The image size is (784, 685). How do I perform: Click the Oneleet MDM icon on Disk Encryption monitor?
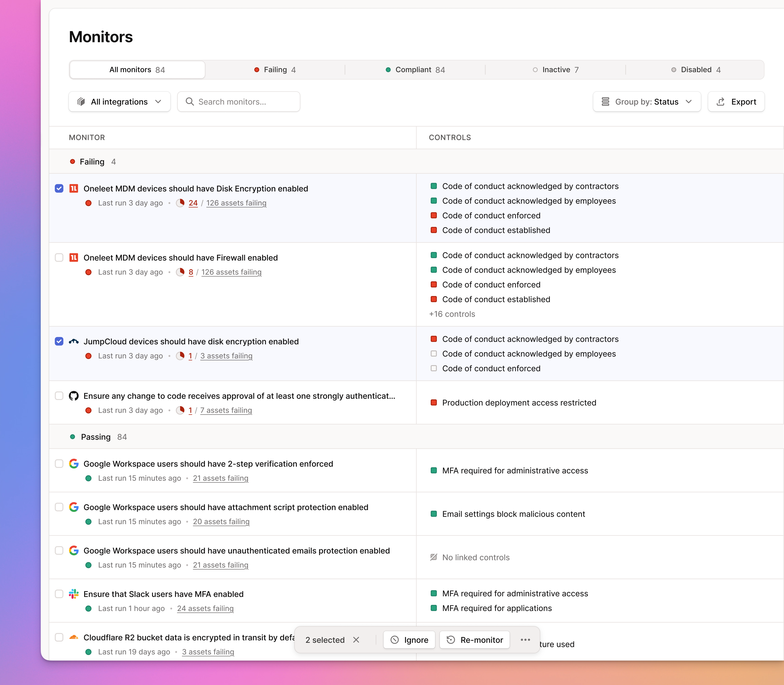tap(74, 188)
